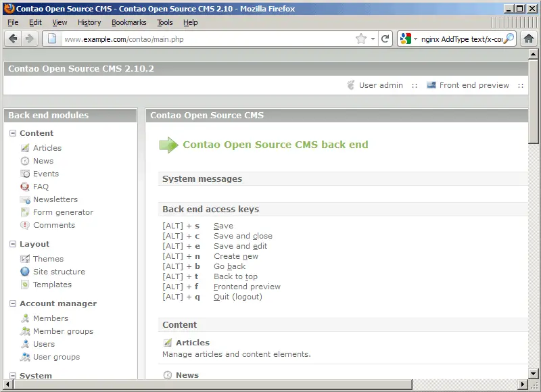Click the Themes icon under Layout

coord(25,259)
